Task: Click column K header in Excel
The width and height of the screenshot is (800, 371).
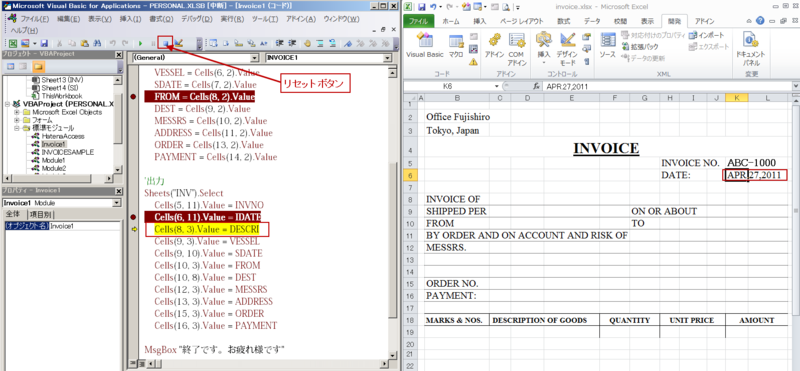Action: [737, 97]
